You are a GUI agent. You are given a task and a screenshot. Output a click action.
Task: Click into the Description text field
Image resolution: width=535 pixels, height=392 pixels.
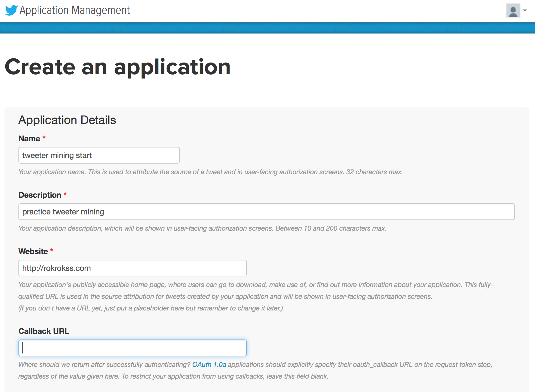267,212
